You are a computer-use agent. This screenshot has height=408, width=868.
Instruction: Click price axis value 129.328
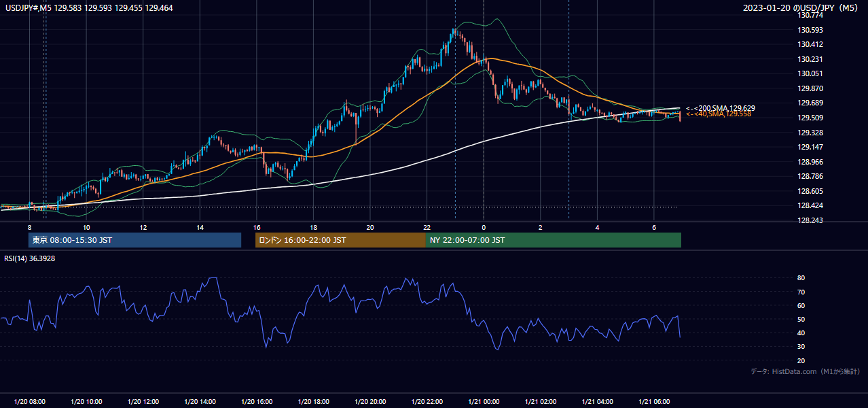(810, 133)
